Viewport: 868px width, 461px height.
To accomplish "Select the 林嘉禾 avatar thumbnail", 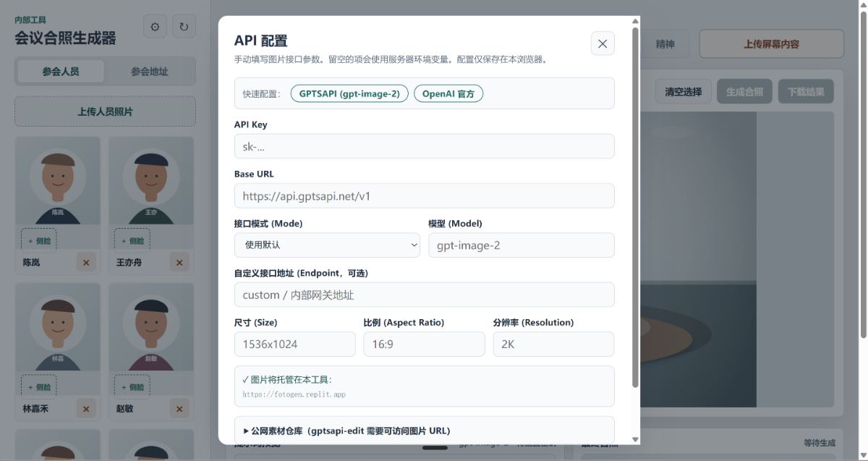I will pos(58,327).
